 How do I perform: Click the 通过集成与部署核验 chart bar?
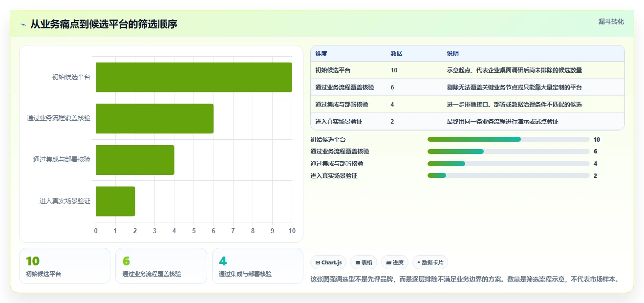pos(135,160)
